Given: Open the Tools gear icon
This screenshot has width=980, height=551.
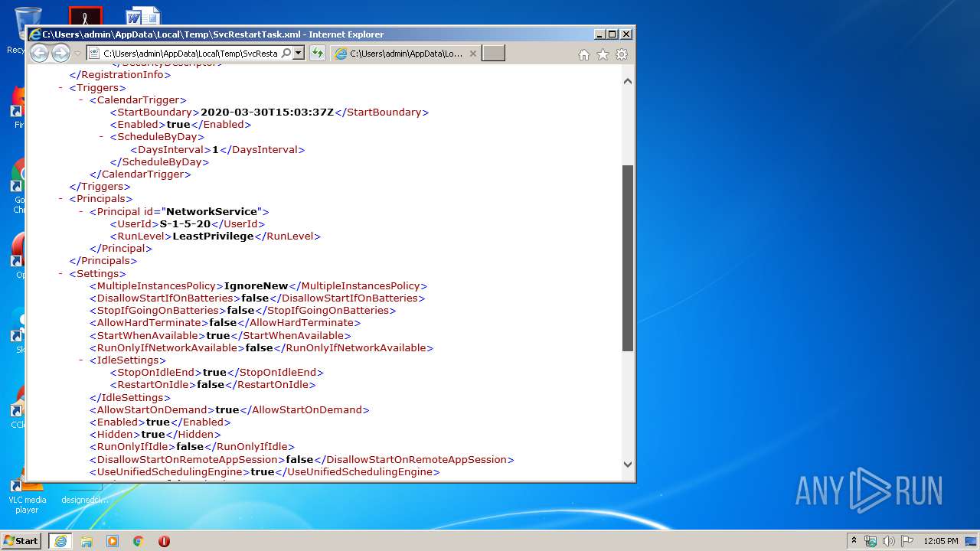Looking at the screenshot, I should 622,54.
